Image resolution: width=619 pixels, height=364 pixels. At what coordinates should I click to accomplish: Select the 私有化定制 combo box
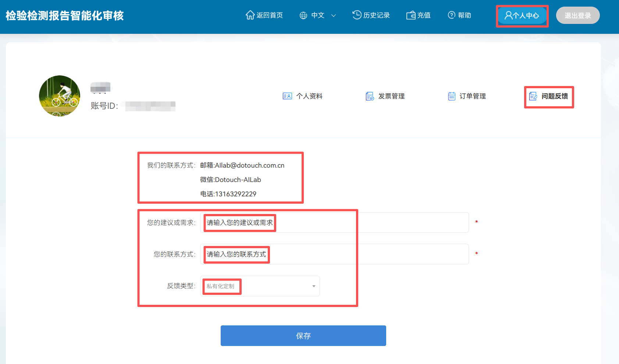[257, 286]
